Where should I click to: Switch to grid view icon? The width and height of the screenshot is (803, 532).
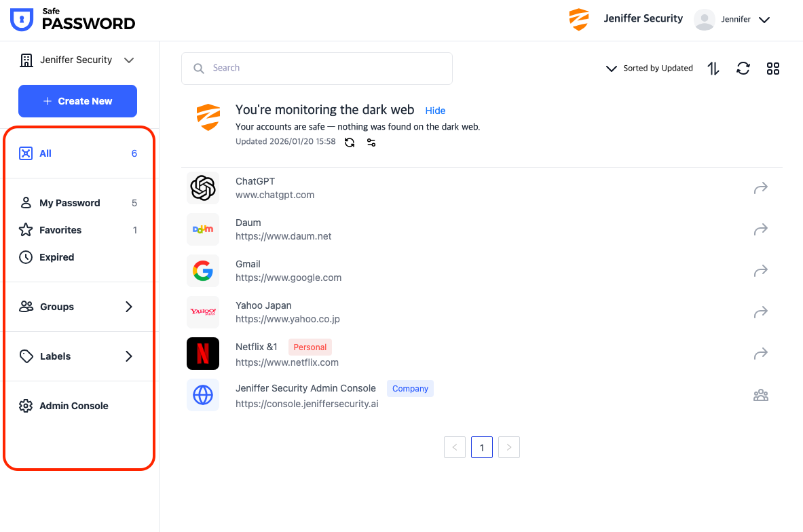click(773, 69)
